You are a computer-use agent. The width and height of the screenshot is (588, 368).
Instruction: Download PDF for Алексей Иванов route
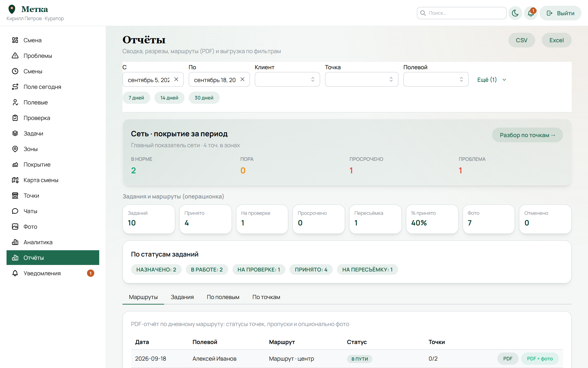point(508,359)
